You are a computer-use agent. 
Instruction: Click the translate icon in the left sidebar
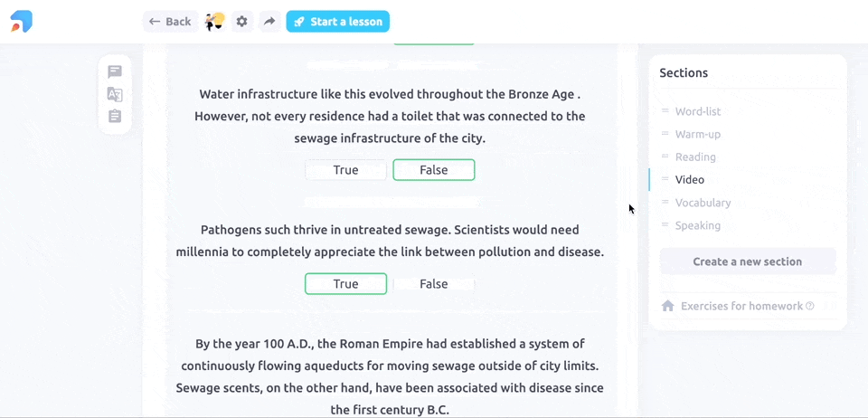(115, 94)
